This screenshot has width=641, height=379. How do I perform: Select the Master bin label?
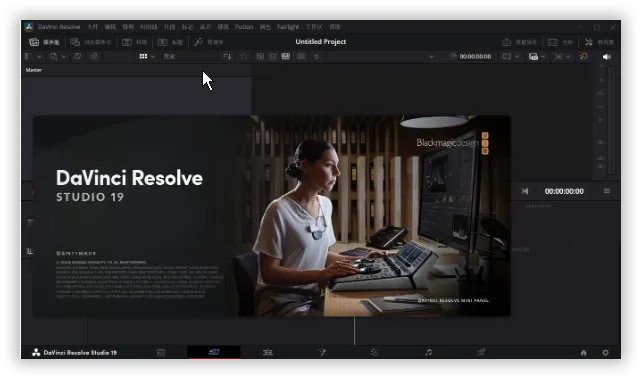(34, 70)
